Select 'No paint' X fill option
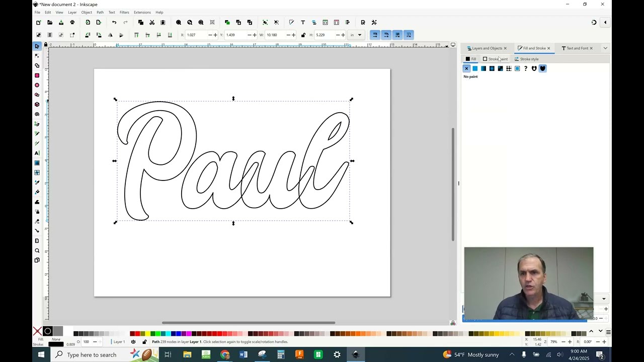The width and height of the screenshot is (644, 362). point(466,68)
